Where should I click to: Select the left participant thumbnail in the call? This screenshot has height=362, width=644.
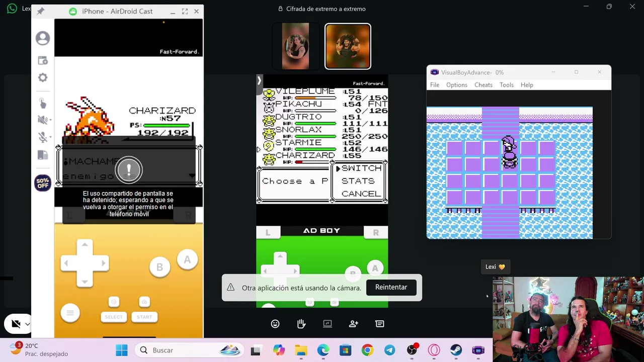pyautogui.click(x=296, y=46)
